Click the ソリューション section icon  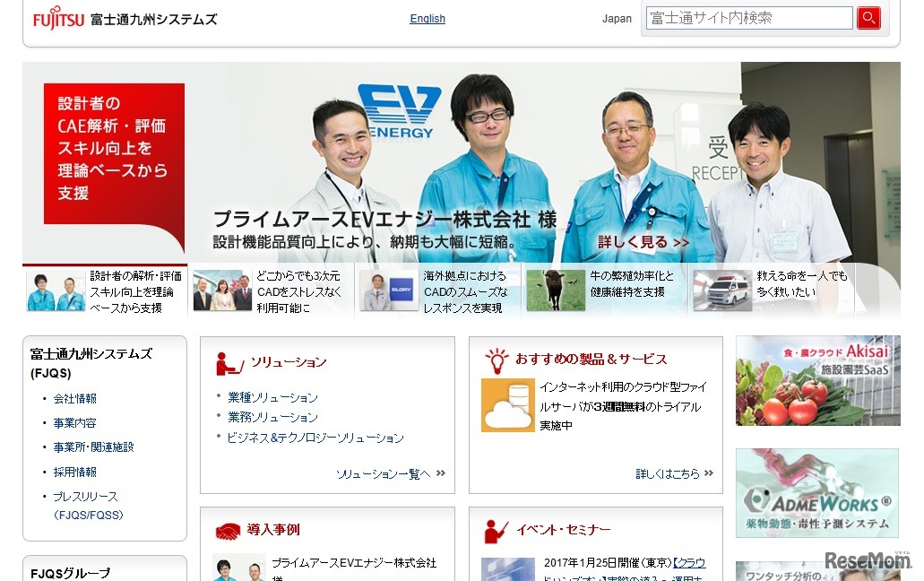229,363
